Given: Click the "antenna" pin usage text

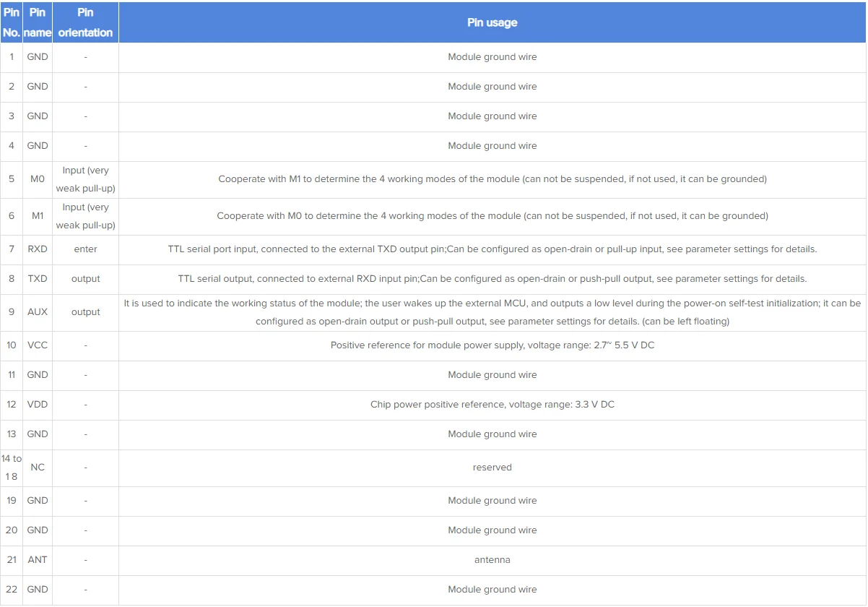Looking at the screenshot, I should tap(492, 560).
